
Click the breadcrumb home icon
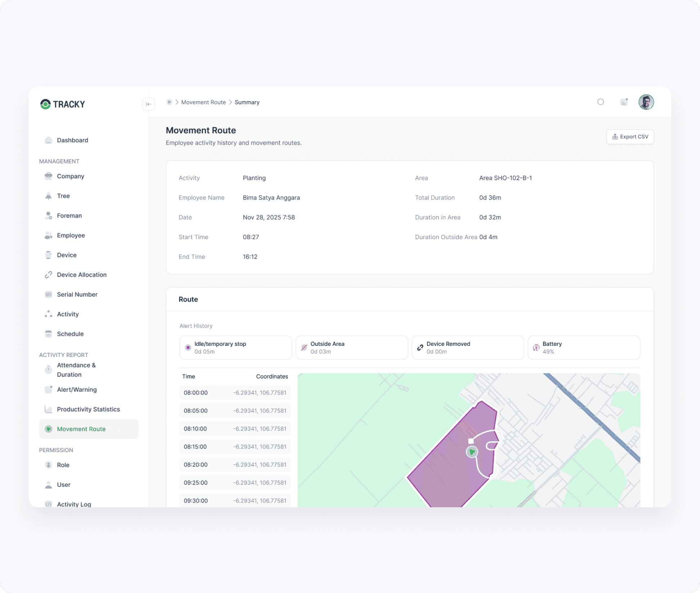point(169,102)
